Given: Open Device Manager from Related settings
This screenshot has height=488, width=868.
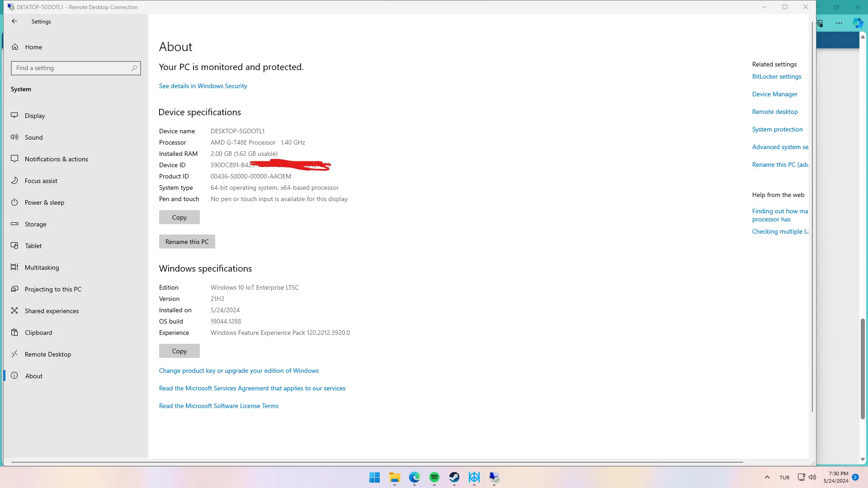Looking at the screenshot, I should click(775, 94).
